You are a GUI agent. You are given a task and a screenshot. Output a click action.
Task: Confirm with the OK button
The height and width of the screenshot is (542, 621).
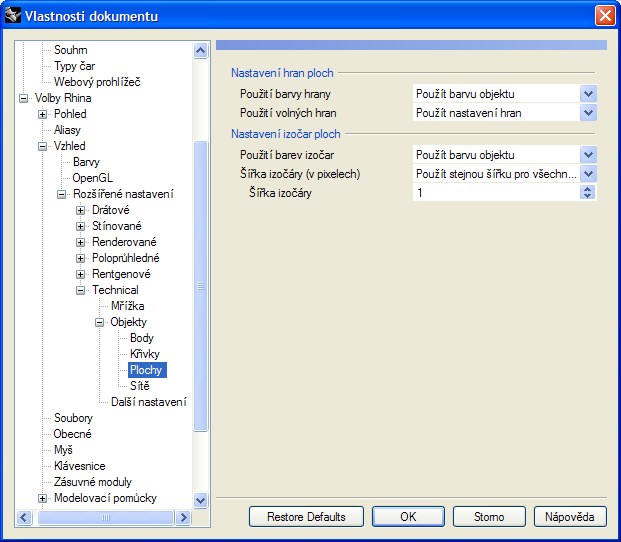tap(408, 517)
